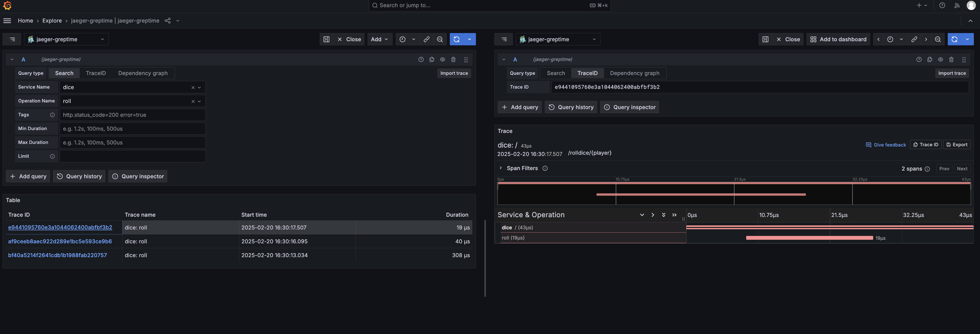Delete query A in left pane

coord(453,59)
